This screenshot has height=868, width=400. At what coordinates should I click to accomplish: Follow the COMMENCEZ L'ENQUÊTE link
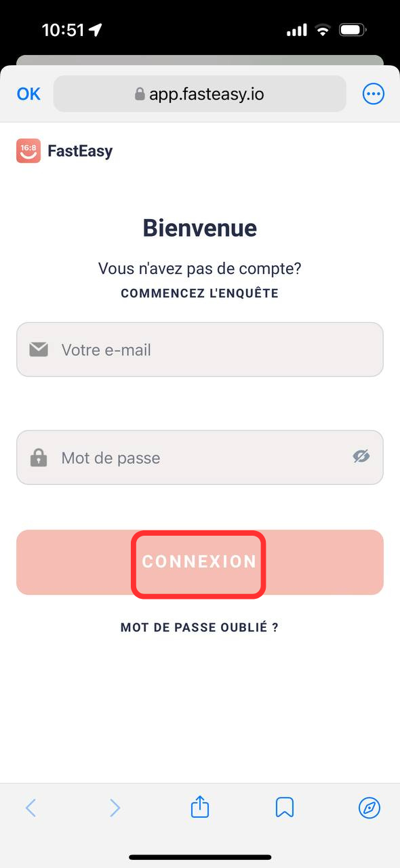coord(200,293)
